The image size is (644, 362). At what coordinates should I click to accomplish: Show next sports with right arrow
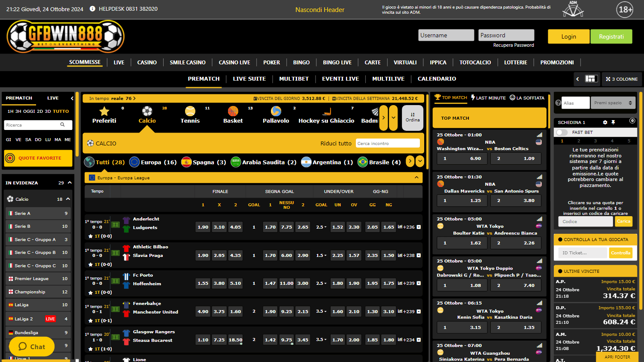coord(383,118)
